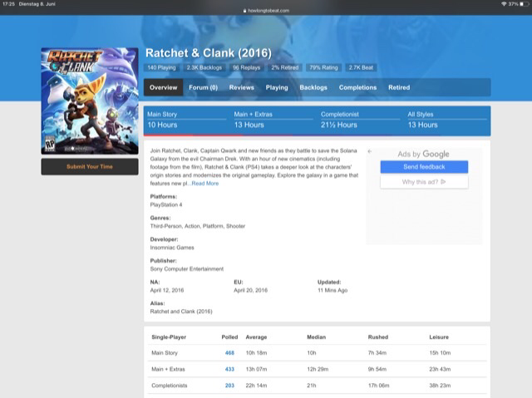Click the 79% Rating stat badge

tap(323, 68)
